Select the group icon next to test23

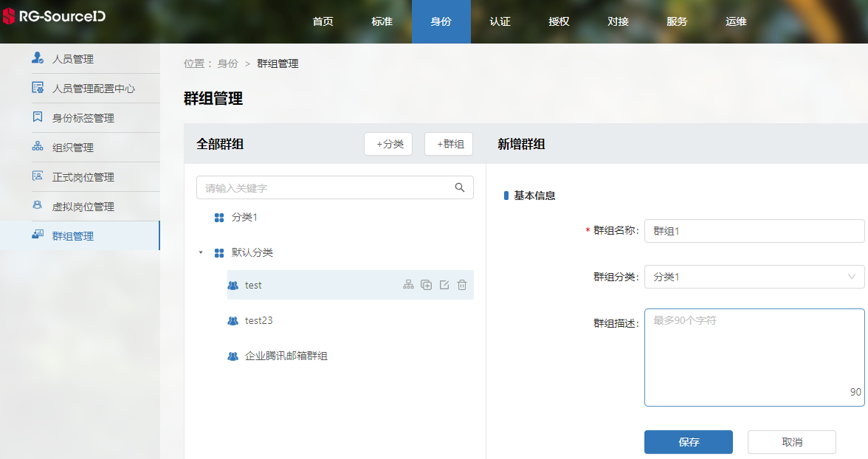[233, 321]
